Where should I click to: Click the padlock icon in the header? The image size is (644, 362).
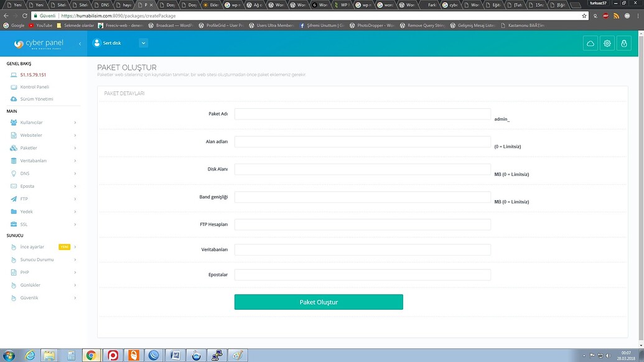coord(624,44)
